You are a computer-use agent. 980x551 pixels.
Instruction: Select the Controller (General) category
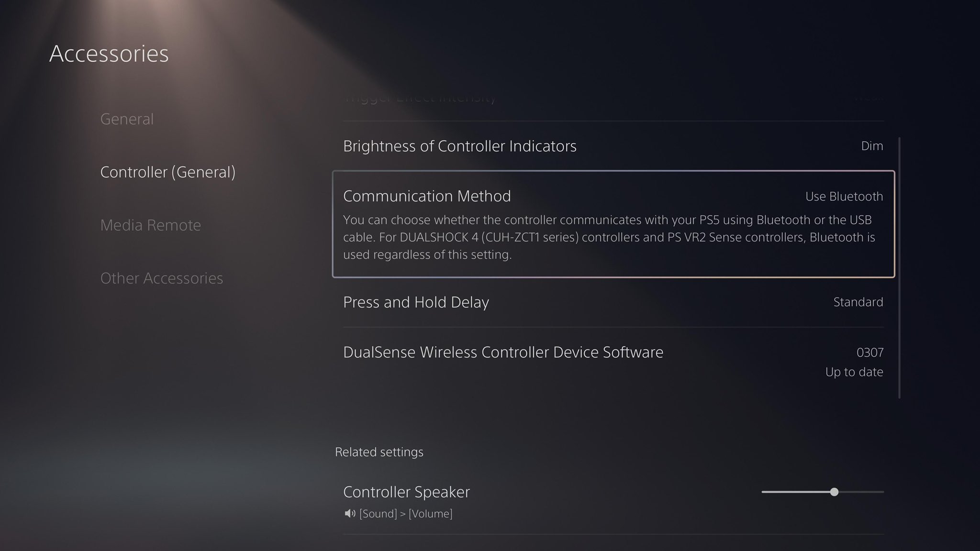tap(167, 172)
